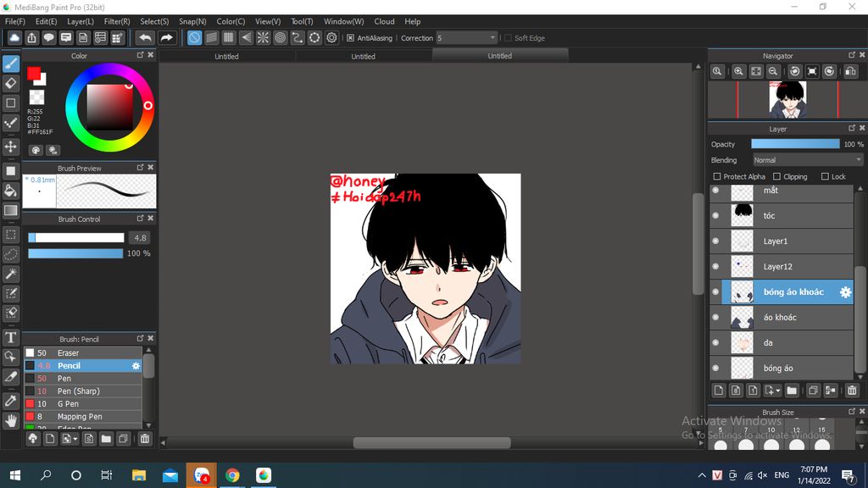The height and width of the screenshot is (488, 868).
Task: Delete layer with trash icon in Layer panel
Action: (x=852, y=391)
